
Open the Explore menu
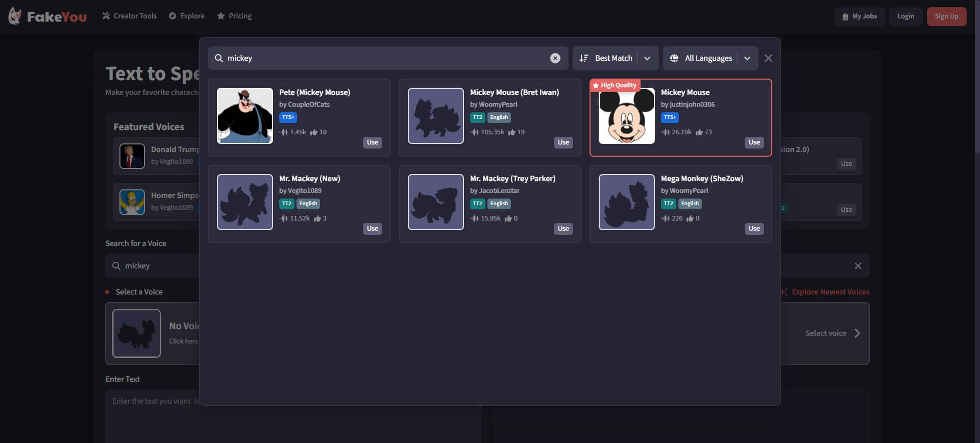(x=187, y=16)
